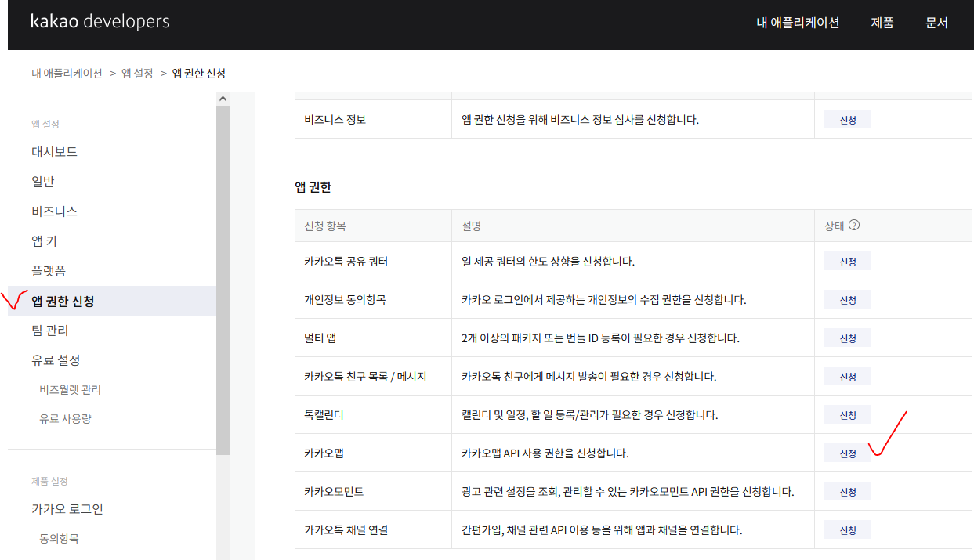Click the sidebar vertical scrollbar
This screenshot has width=974, height=560.
(223, 280)
